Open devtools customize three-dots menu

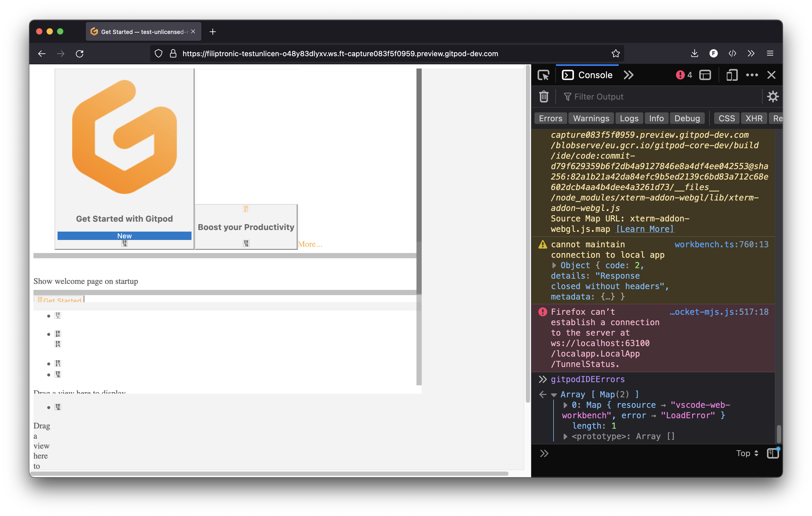[752, 75]
